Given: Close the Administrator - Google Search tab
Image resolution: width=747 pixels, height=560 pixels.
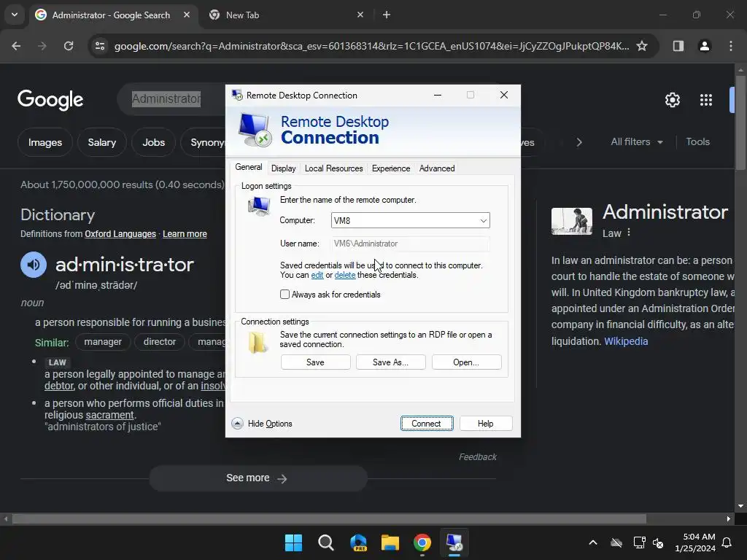Looking at the screenshot, I should click(187, 15).
